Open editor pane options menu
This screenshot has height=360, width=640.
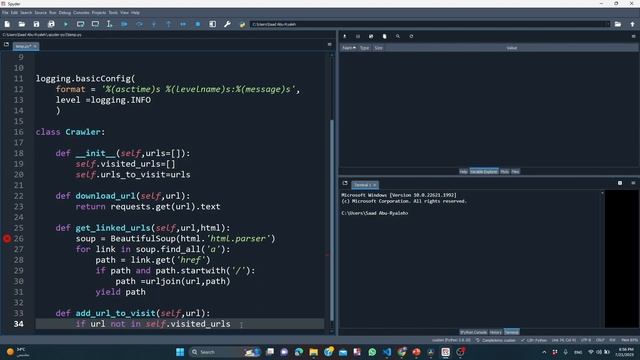(x=329, y=44)
